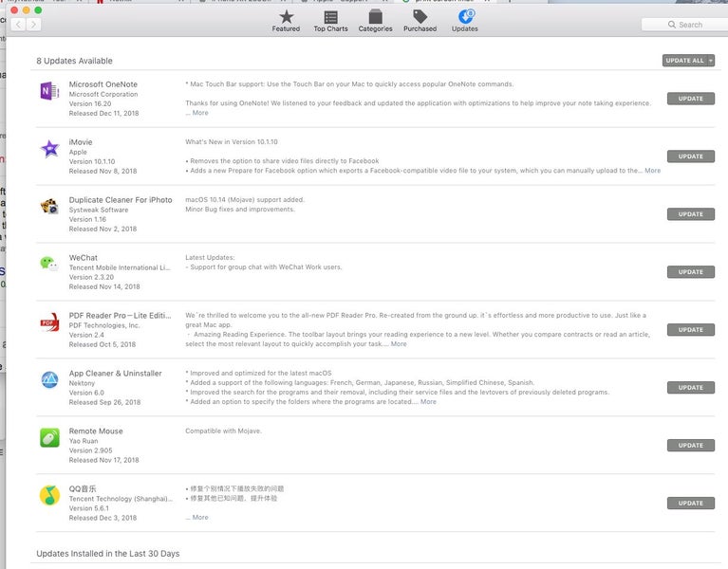Click Nektony developer name
728x569 pixels.
click(x=82, y=383)
